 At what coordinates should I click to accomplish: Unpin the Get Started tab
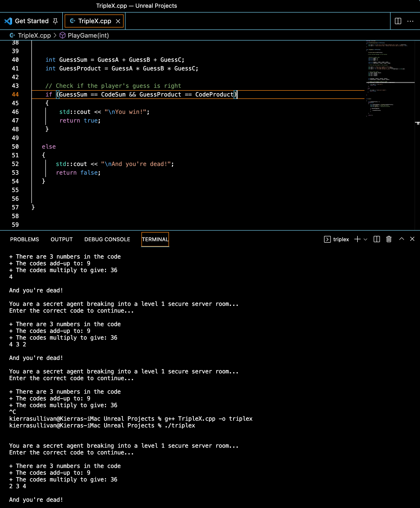coord(56,21)
